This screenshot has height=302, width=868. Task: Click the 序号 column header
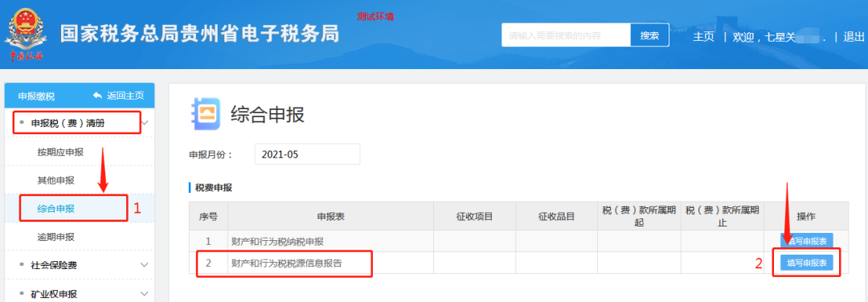208,216
